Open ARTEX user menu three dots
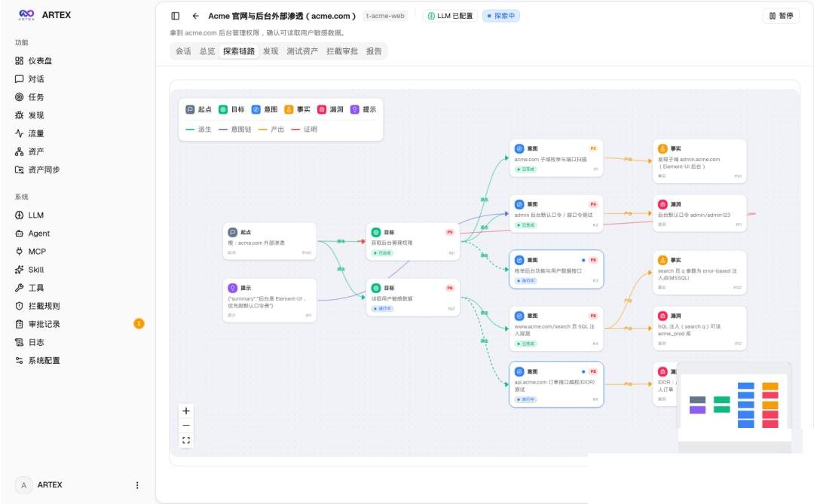Screen dimensions: 814x504 (137, 485)
